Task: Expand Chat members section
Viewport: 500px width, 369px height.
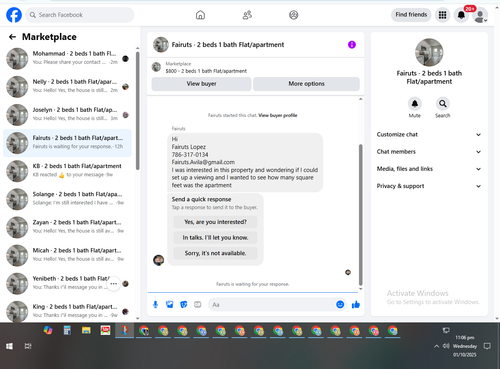Action: click(429, 152)
